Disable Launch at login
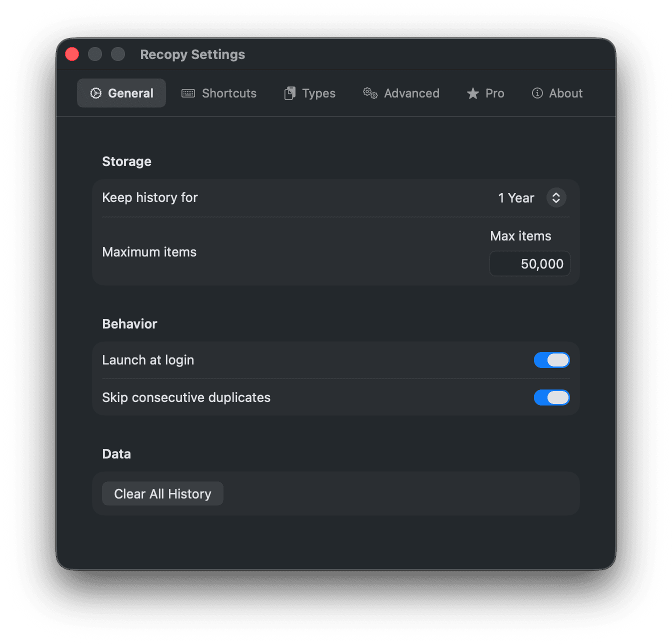This screenshot has height=644, width=672. click(551, 360)
